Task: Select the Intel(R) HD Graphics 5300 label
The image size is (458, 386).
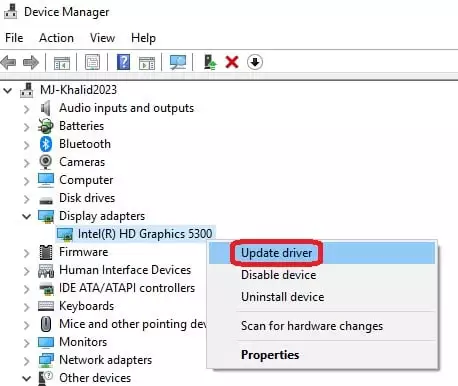Action: (145, 234)
